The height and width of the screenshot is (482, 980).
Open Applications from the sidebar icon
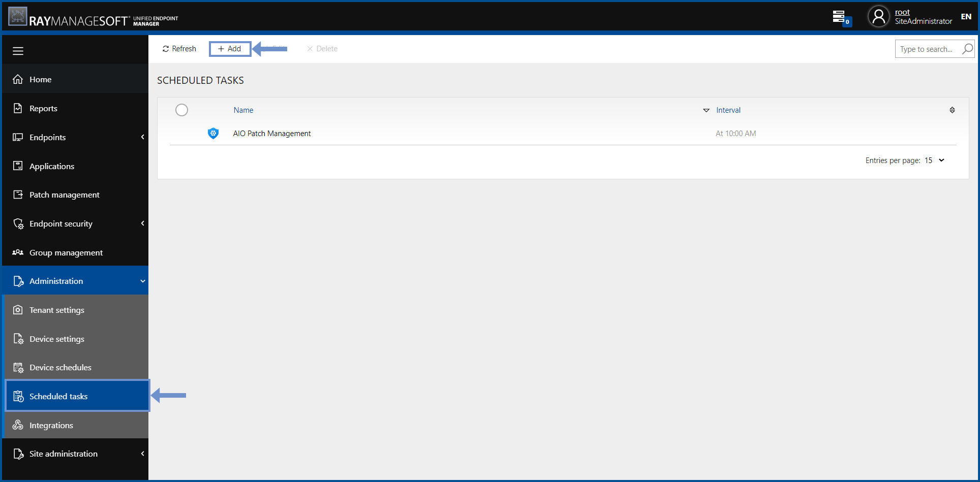point(18,166)
